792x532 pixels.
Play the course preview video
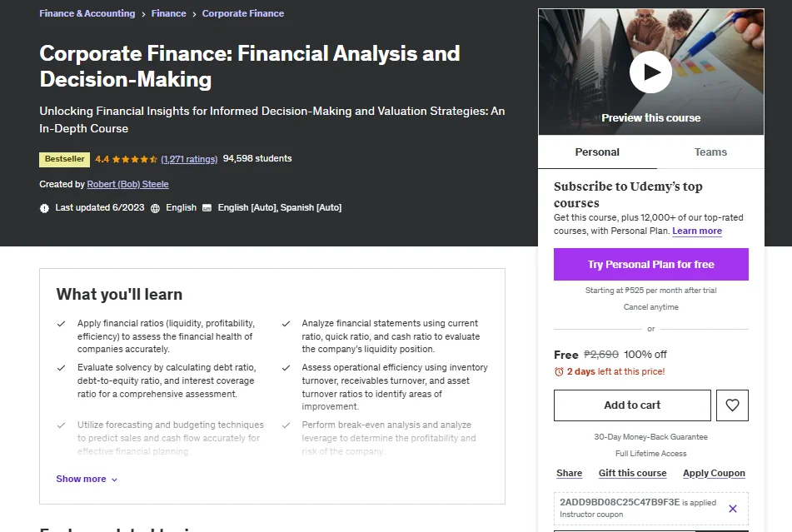650,72
